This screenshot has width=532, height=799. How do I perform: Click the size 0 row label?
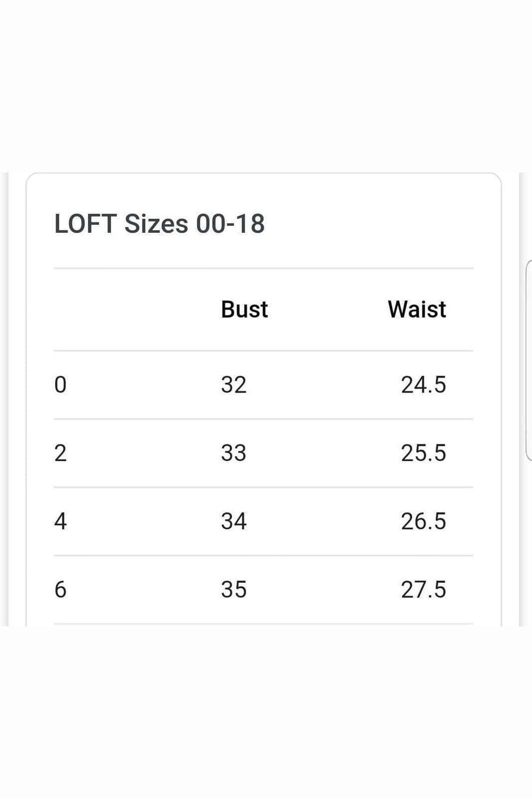[60, 385]
